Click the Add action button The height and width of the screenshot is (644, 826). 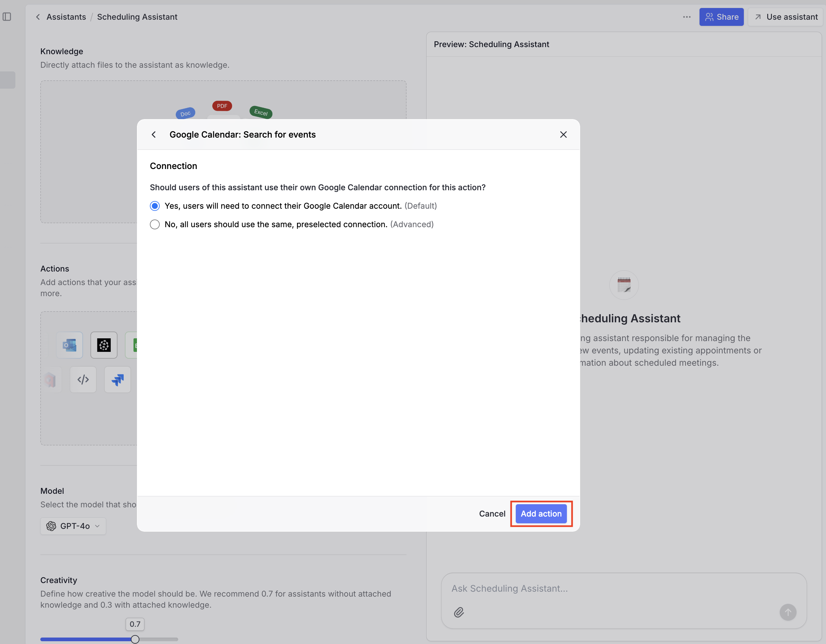(x=541, y=513)
